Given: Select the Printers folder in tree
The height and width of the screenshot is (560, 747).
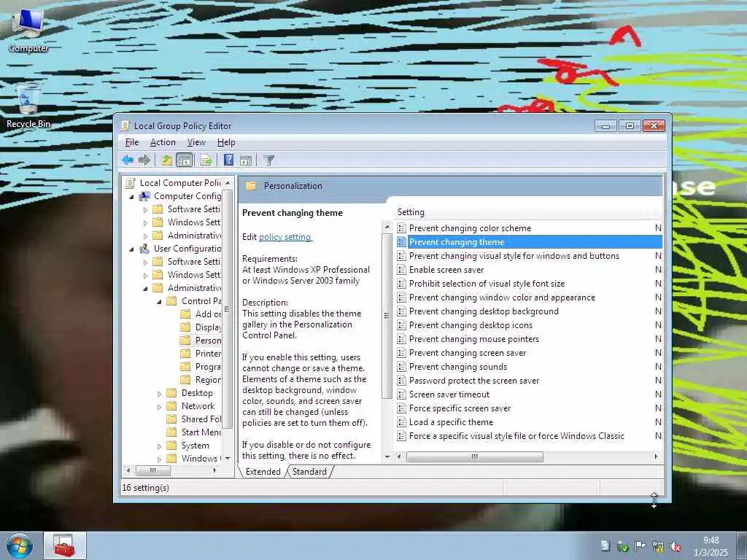Looking at the screenshot, I should 201,354.
